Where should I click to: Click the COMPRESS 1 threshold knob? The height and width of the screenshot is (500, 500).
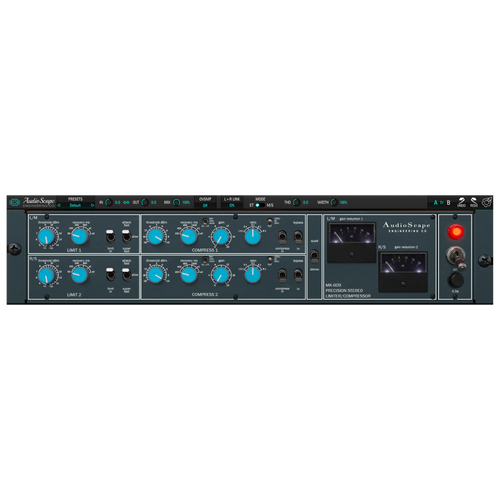click(156, 237)
